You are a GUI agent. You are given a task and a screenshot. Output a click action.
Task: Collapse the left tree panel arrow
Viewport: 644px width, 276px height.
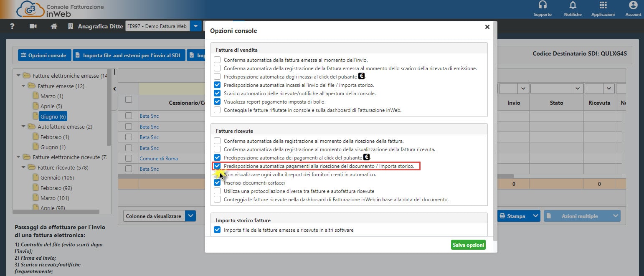115,89
